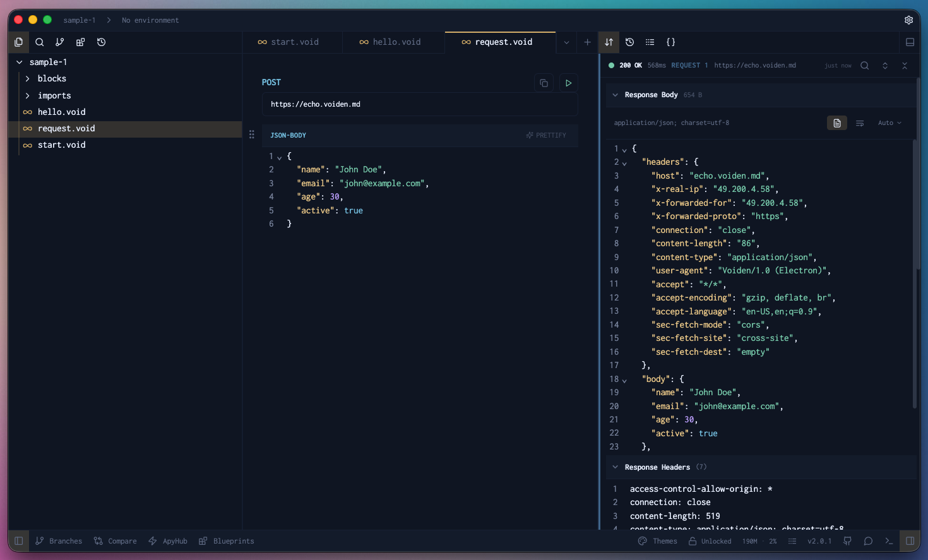
Task: Open the git branch sidebar icon
Action: click(x=59, y=42)
